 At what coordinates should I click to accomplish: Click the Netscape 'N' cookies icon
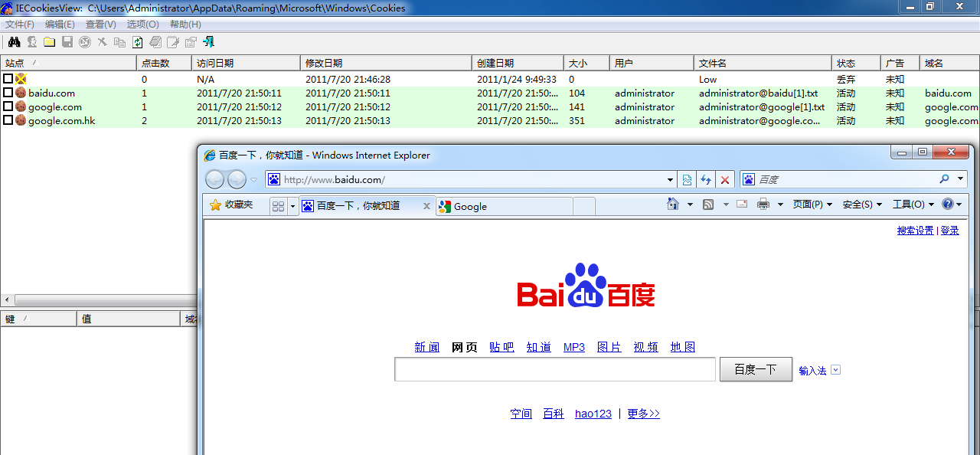pos(84,42)
